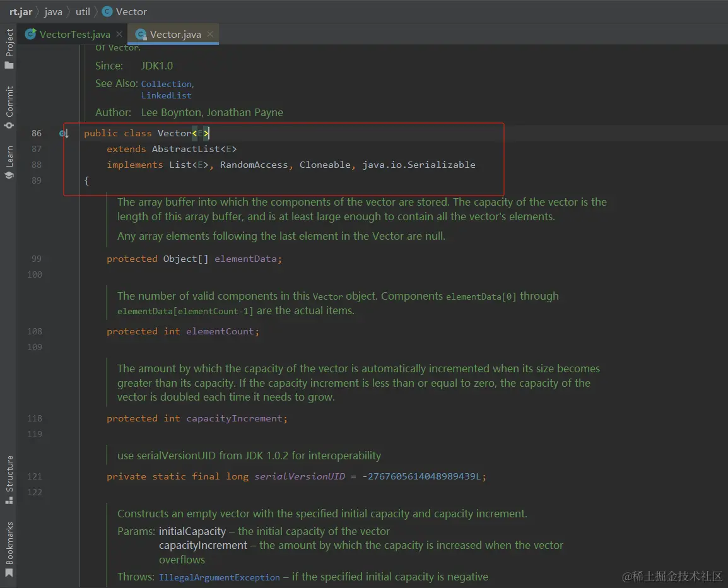Click line number 99 in gutter
The width and height of the screenshot is (728, 588).
[37, 259]
